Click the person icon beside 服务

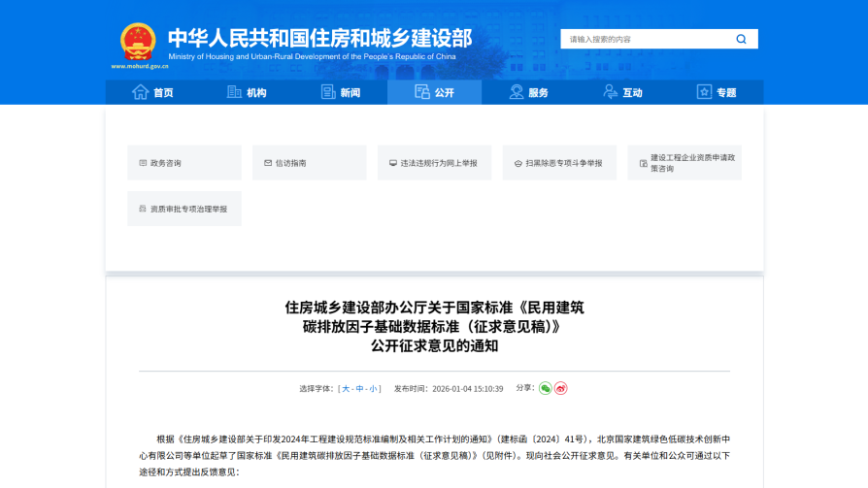[517, 92]
